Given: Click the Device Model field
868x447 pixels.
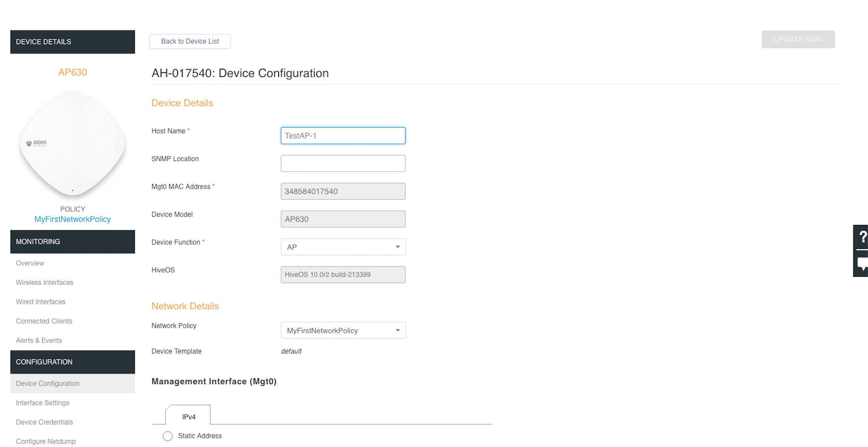Looking at the screenshot, I should tap(343, 219).
